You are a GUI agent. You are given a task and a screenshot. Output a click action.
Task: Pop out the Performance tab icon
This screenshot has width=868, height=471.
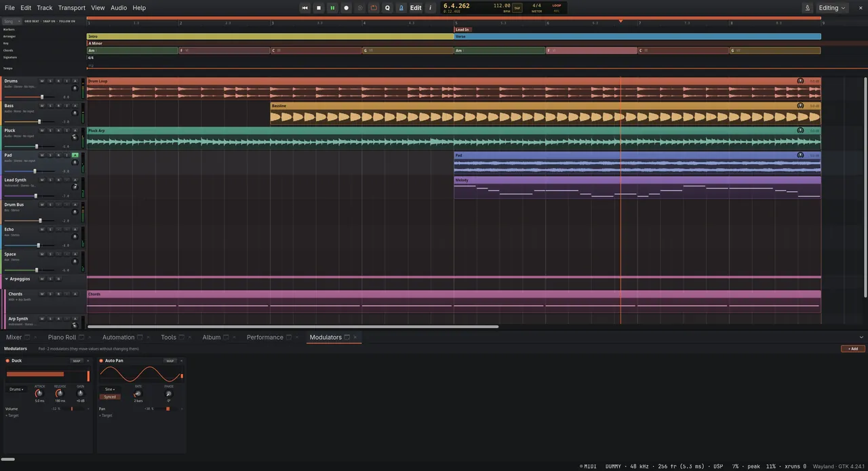(x=290, y=337)
